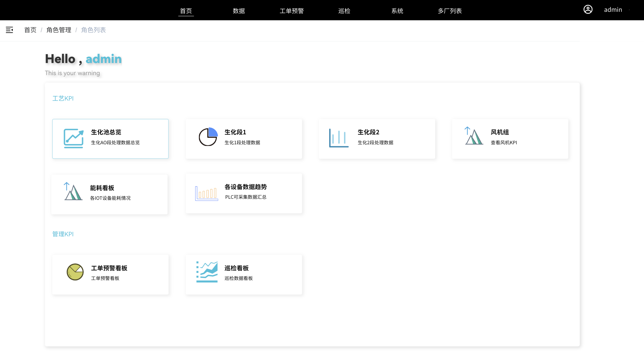Open the 生化段2 card title
Image resolution: width=644 pixels, height=361 pixels.
point(368,132)
